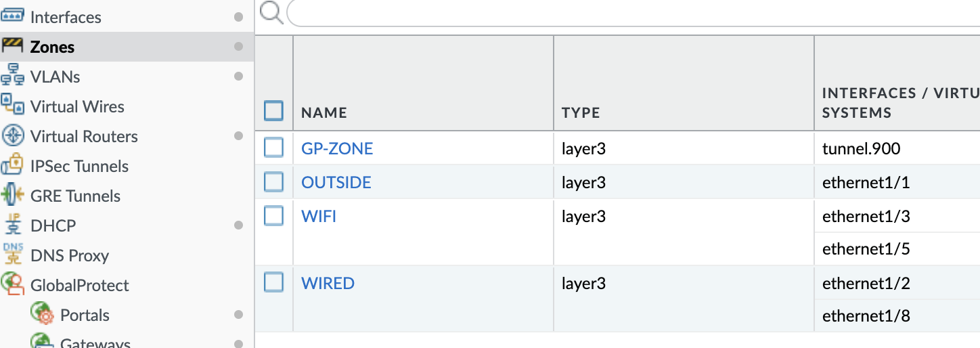980x348 pixels.
Task: Check the GP-ZONE row checkbox
Action: (x=273, y=148)
